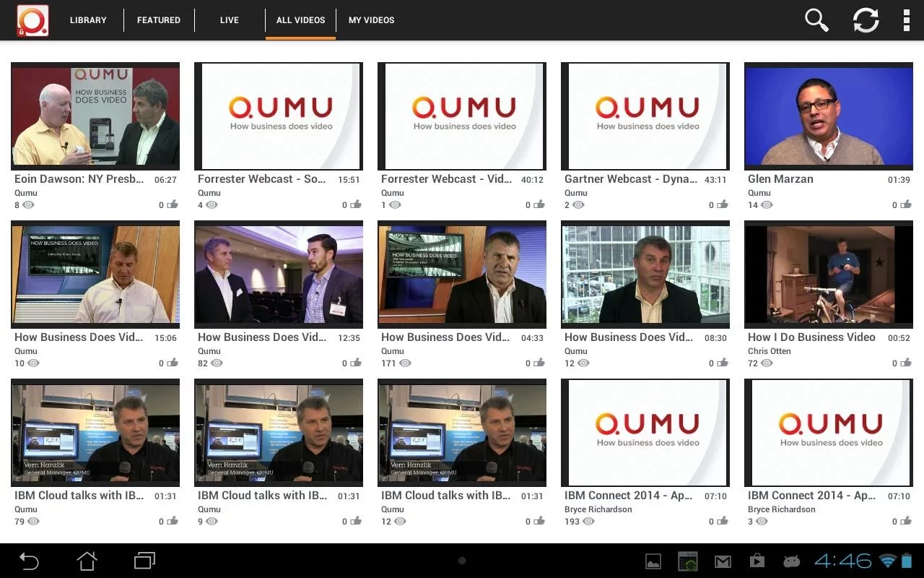The height and width of the screenshot is (578, 924).
Task: Tap views eye icon beside 171 views
Action: pyautogui.click(x=405, y=363)
